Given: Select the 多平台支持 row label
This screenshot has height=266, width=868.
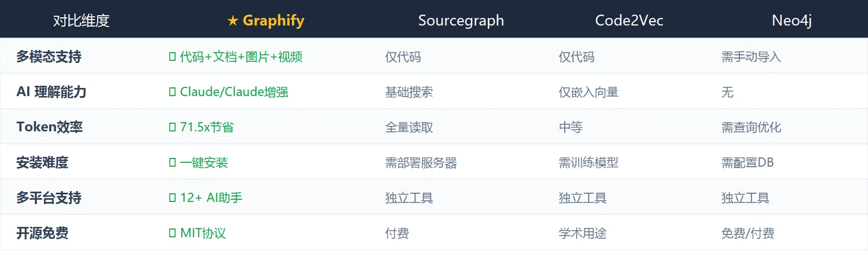Looking at the screenshot, I should 49,198.
